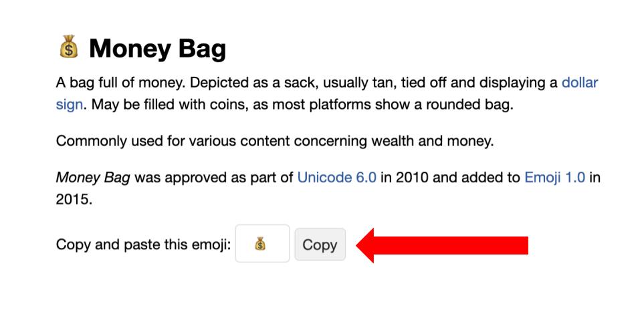Click the red arrow's rectangular tail

(451, 245)
